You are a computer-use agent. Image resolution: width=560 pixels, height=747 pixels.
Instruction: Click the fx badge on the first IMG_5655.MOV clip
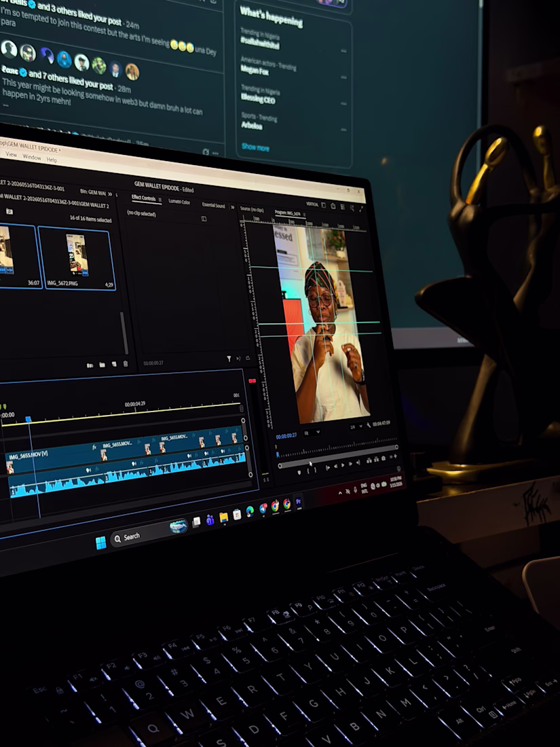click(94, 448)
